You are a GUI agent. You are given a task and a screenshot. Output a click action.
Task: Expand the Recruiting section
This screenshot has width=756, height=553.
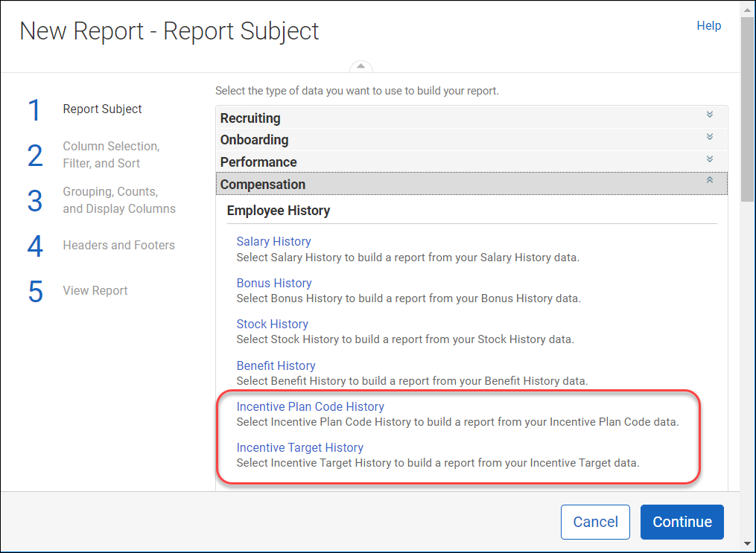[708, 116]
